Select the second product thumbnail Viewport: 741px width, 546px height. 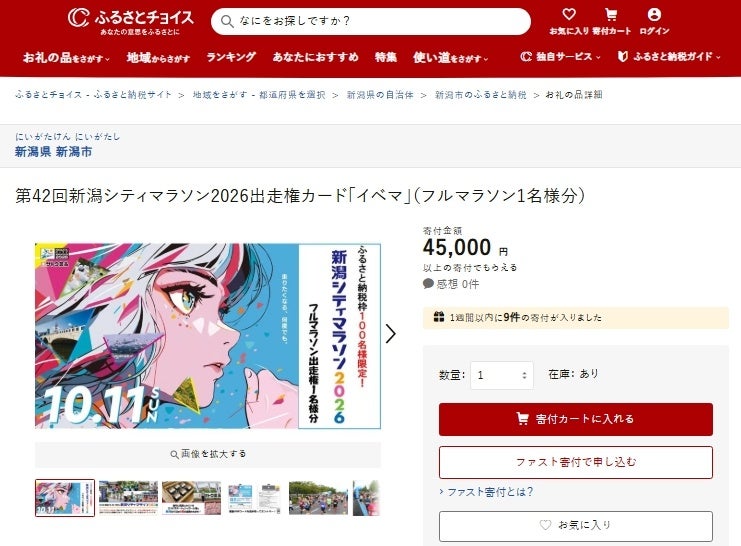point(128,498)
